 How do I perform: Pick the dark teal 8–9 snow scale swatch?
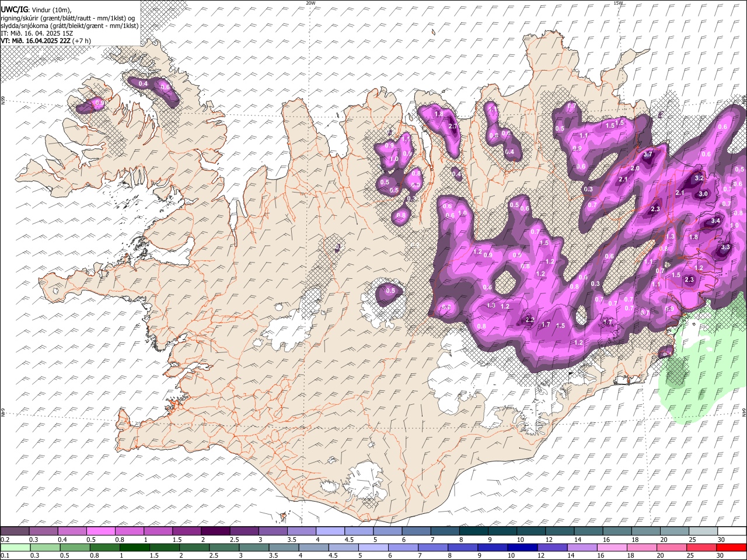(473, 531)
